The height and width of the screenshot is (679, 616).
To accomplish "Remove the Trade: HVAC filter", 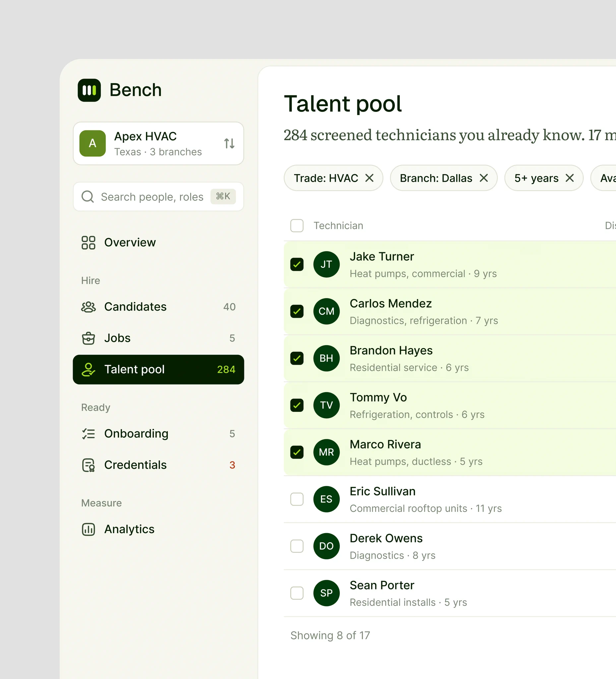I will click(369, 178).
